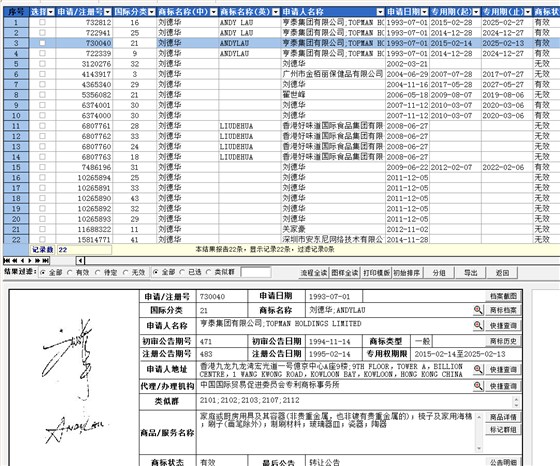The width and height of the screenshot is (560, 466).
Task: Step forward one record arrow
Action: 30,261
